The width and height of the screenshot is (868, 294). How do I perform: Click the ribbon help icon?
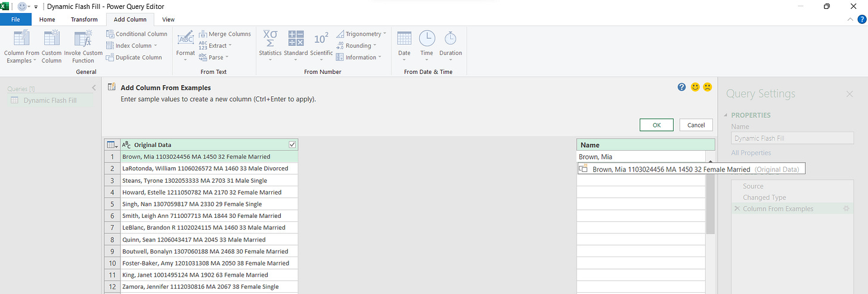pos(861,19)
